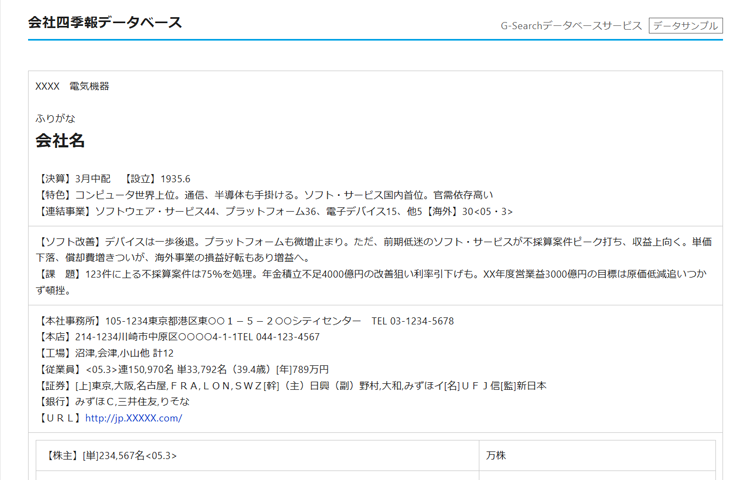Click the ふりがな label
This screenshot has width=750, height=480.
coord(55,119)
